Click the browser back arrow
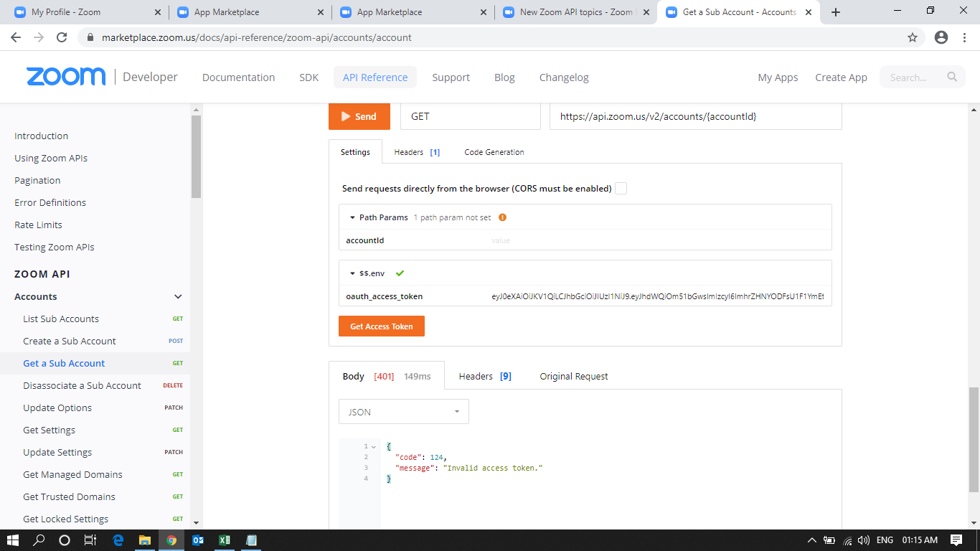 [x=16, y=37]
